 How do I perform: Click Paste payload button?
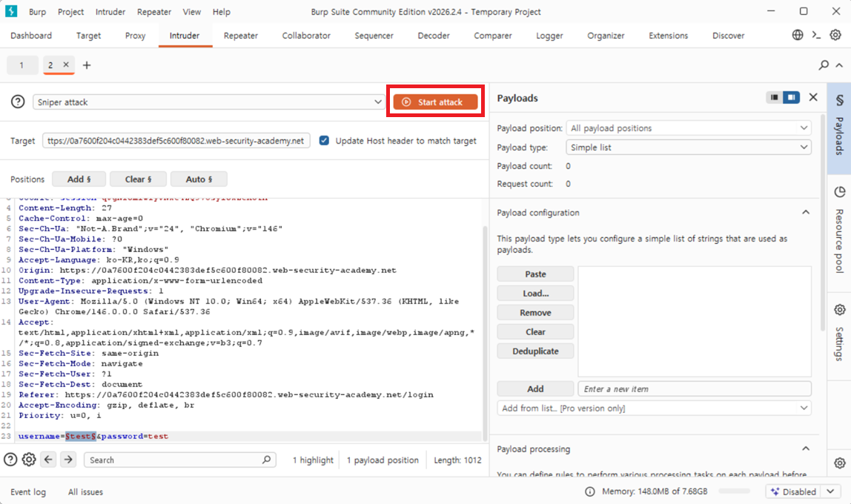tap(535, 274)
